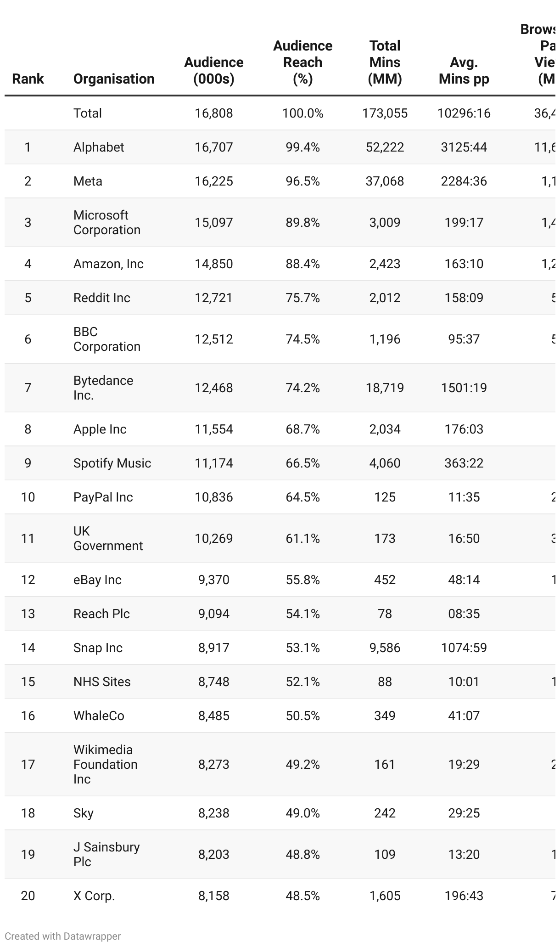
Task: Click the Total Mins (MM) header
Action: pos(385,62)
